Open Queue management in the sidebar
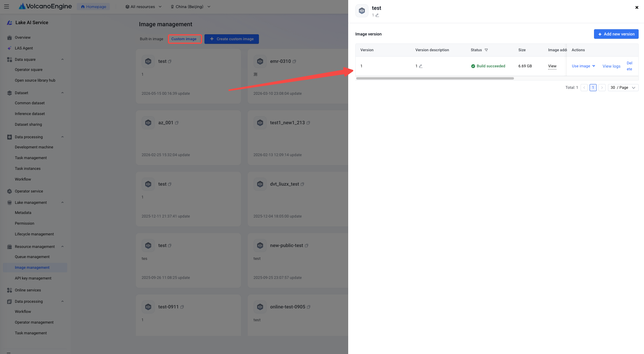Image resolution: width=644 pixels, height=354 pixels. click(32, 257)
